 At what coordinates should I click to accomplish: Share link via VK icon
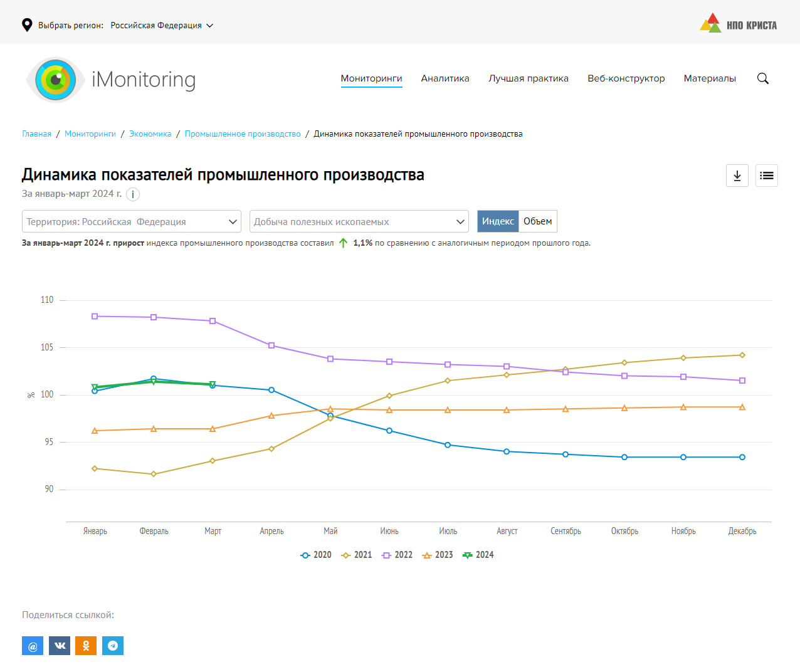click(x=60, y=646)
